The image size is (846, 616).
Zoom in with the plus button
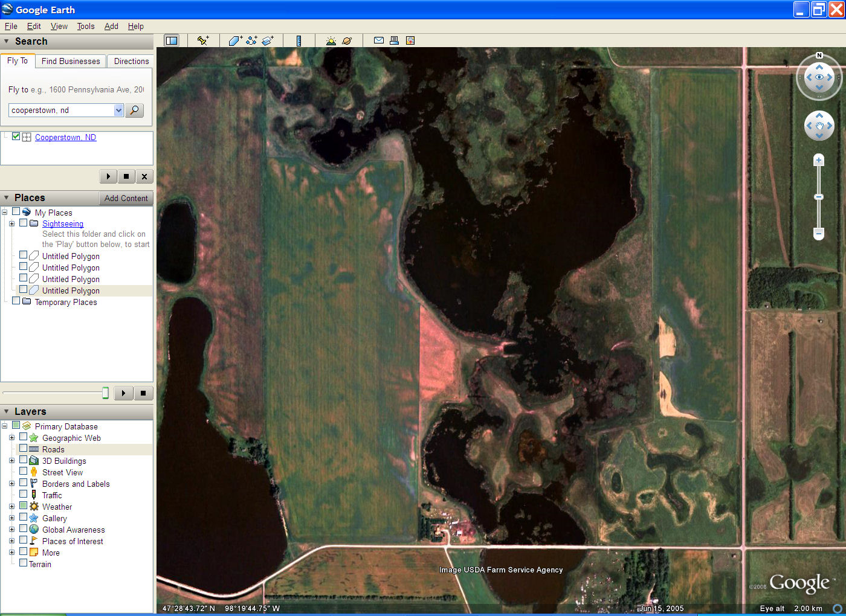(x=819, y=160)
